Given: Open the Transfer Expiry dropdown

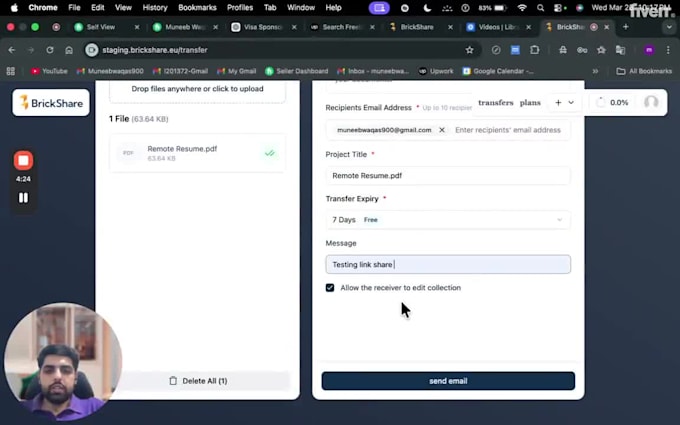Looking at the screenshot, I should point(448,220).
